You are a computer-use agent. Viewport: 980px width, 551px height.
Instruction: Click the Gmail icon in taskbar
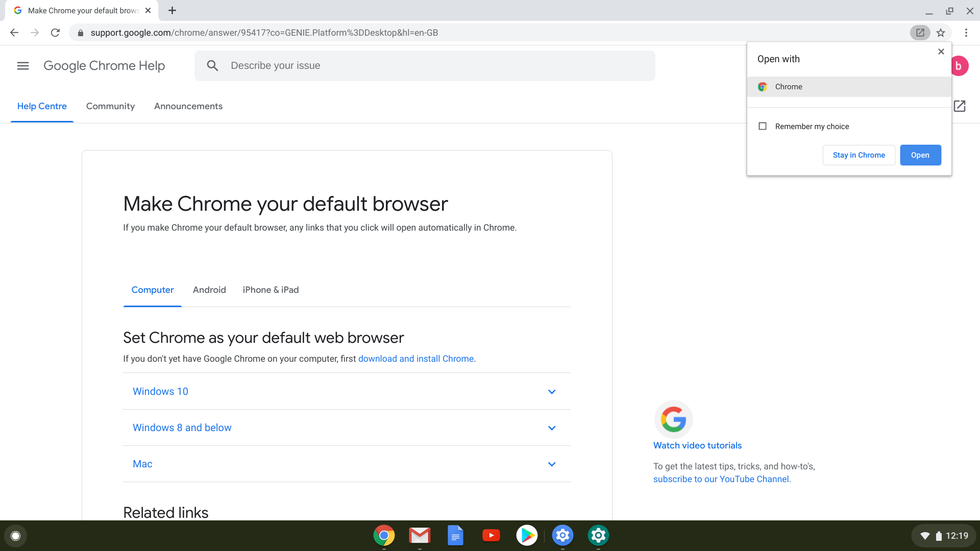tap(420, 536)
